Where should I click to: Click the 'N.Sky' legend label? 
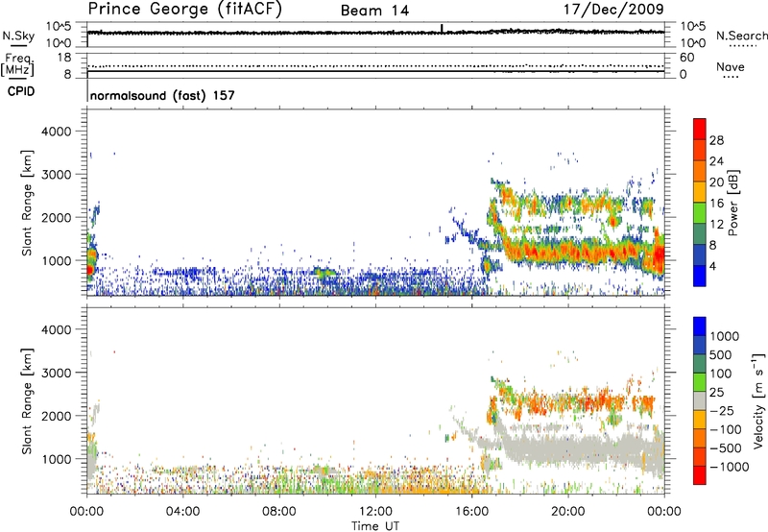[18, 36]
